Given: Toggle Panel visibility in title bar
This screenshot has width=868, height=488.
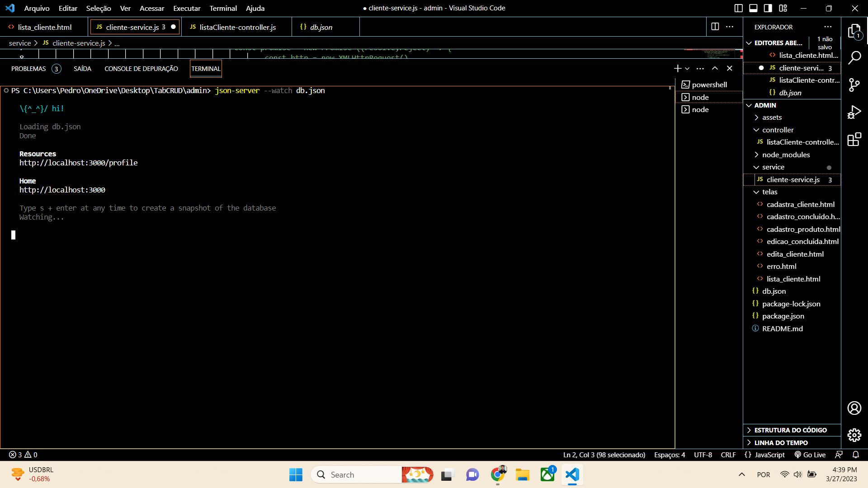Looking at the screenshot, I should tap(753, 8).
